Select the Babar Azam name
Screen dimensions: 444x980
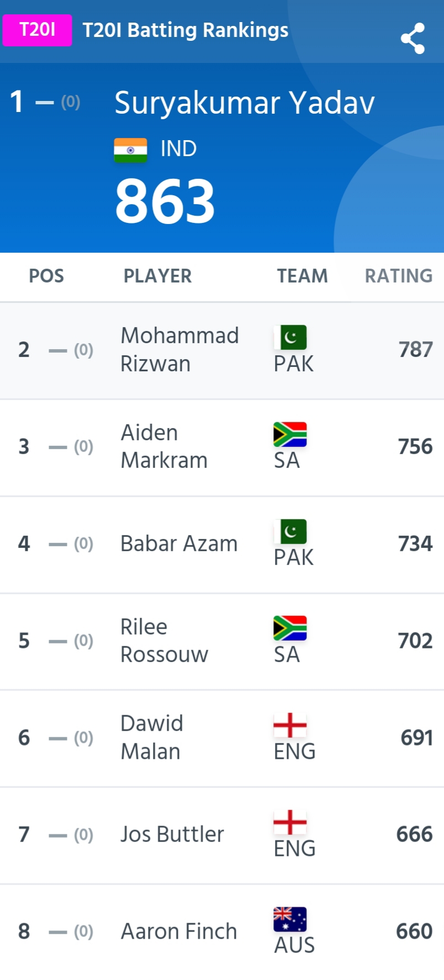179,544
